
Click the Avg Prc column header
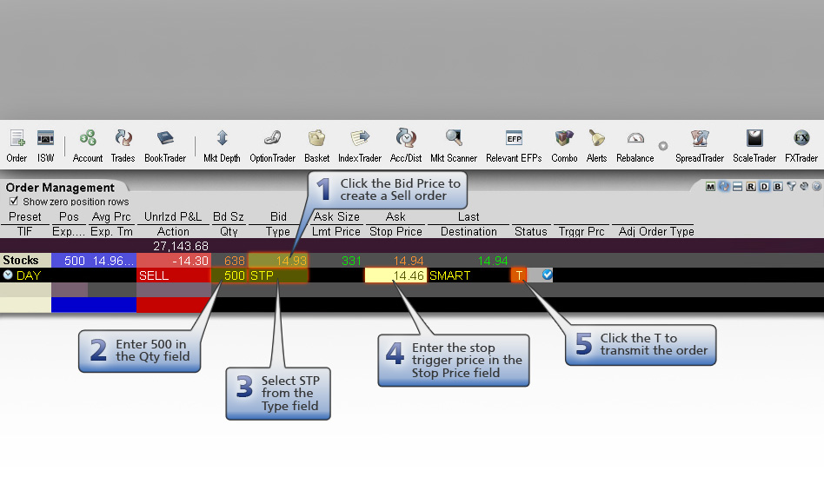[111, 216]
